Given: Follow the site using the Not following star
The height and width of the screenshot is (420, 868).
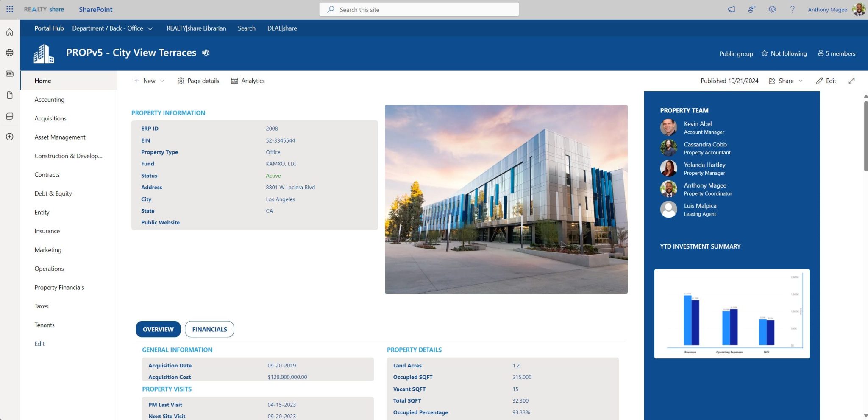Looking at the screenshot, I should coord(784,53).
